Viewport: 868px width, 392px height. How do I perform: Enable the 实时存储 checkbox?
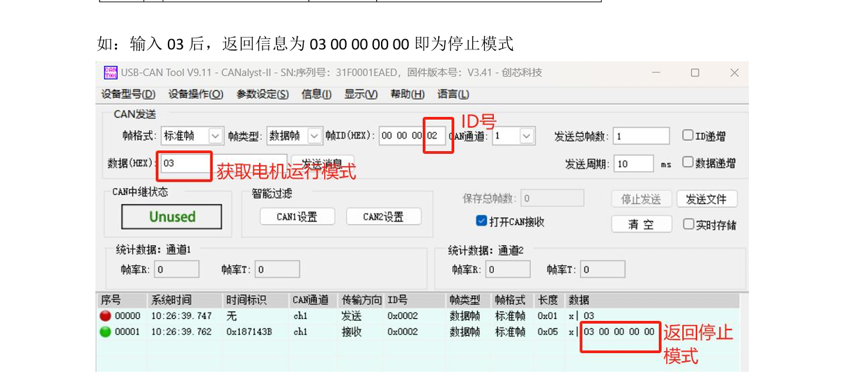click(x=688, y=224)
